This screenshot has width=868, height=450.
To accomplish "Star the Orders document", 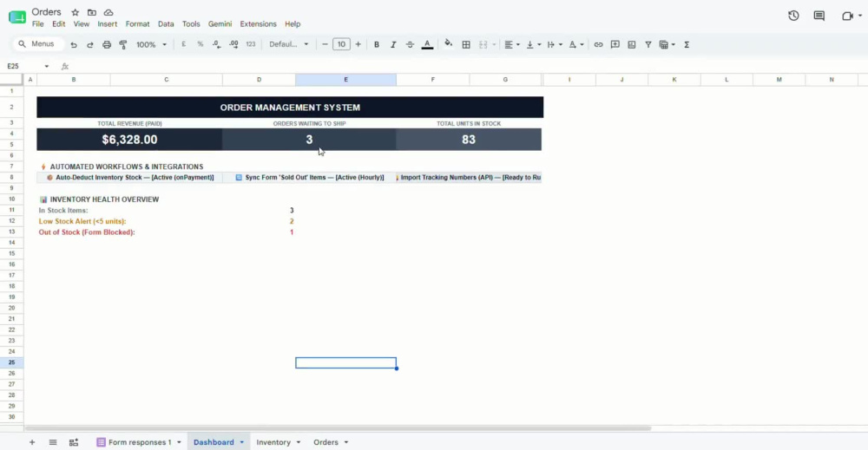I will click(x=76, y=12).
